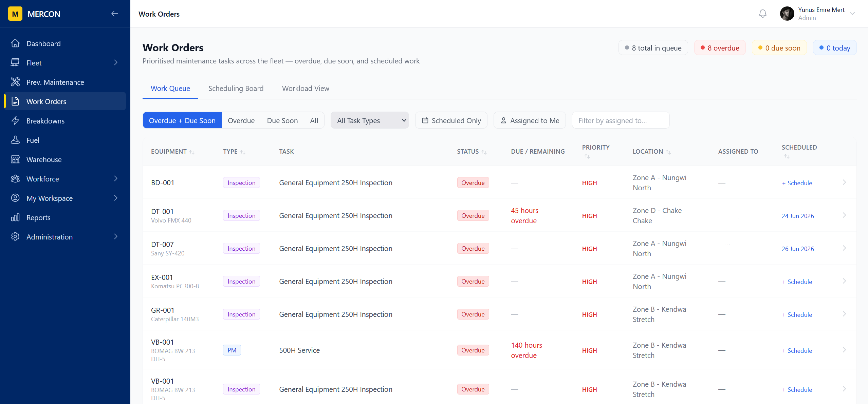Collapse the sidebar with the back arrow

115,14
